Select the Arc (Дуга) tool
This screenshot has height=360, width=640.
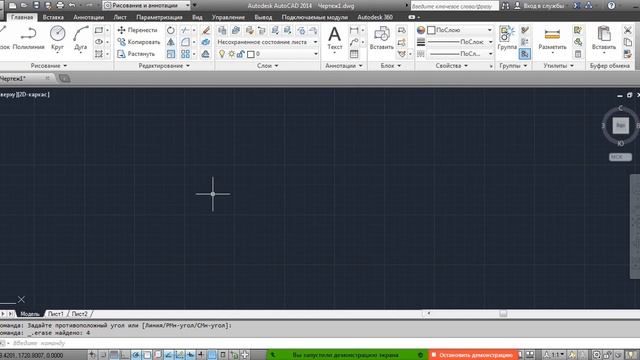[x=80, y=38]
